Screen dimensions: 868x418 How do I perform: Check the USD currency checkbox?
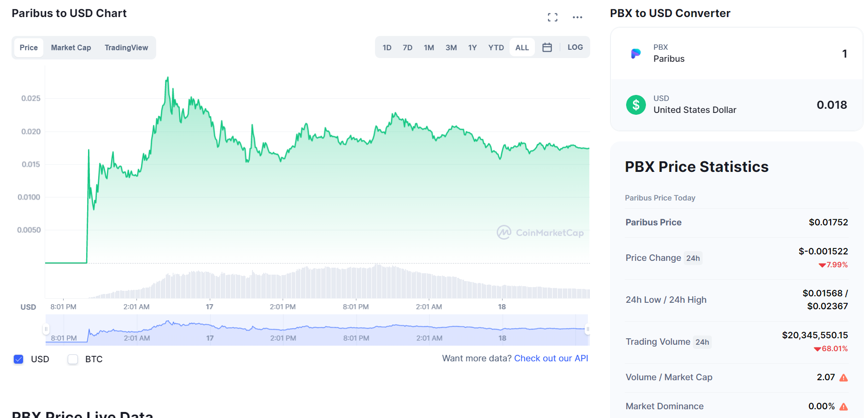tap(18, 359)
